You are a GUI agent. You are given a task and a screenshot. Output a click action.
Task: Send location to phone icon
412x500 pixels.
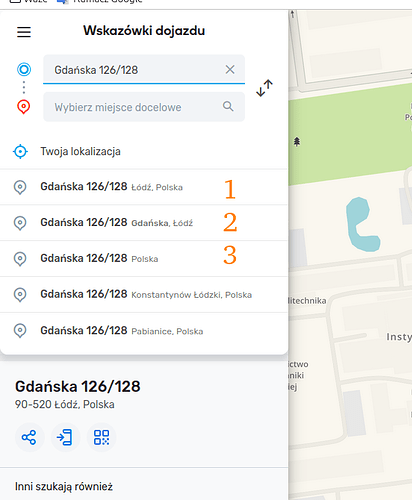(65, 437)
